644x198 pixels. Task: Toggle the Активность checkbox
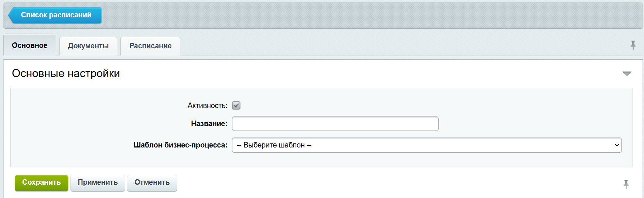[x=236, y=105]
